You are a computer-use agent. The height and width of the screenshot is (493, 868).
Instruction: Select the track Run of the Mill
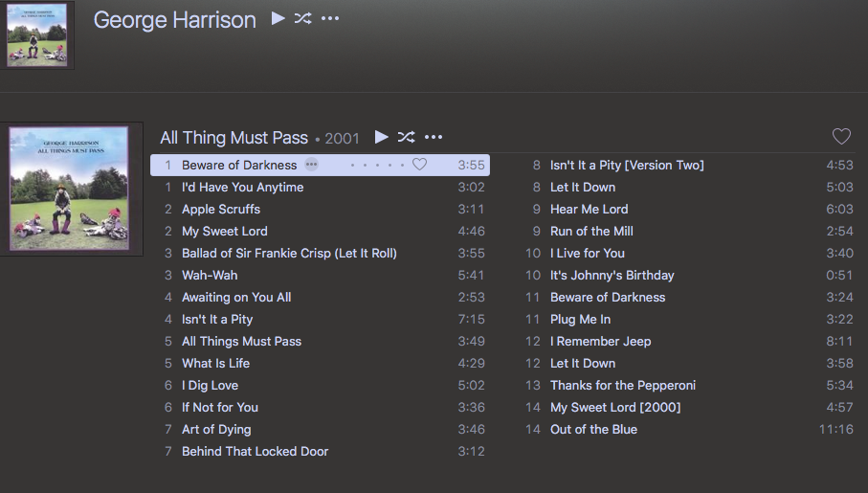coord(688,231)
